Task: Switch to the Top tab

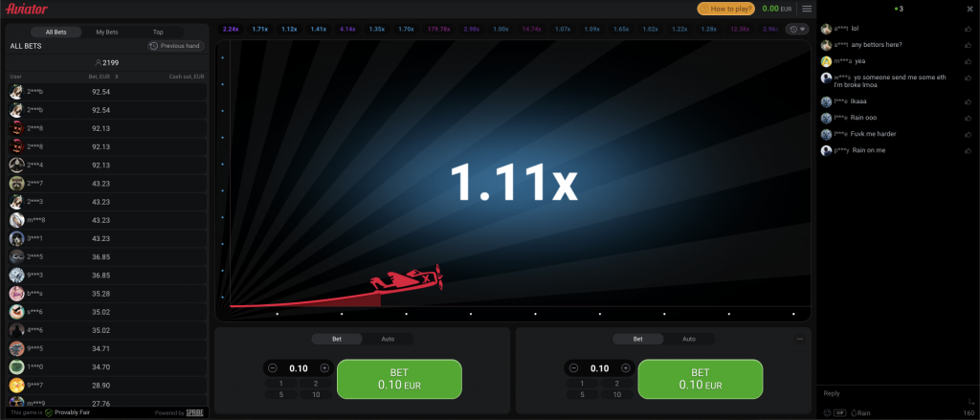Action: (x=158, y=32)
